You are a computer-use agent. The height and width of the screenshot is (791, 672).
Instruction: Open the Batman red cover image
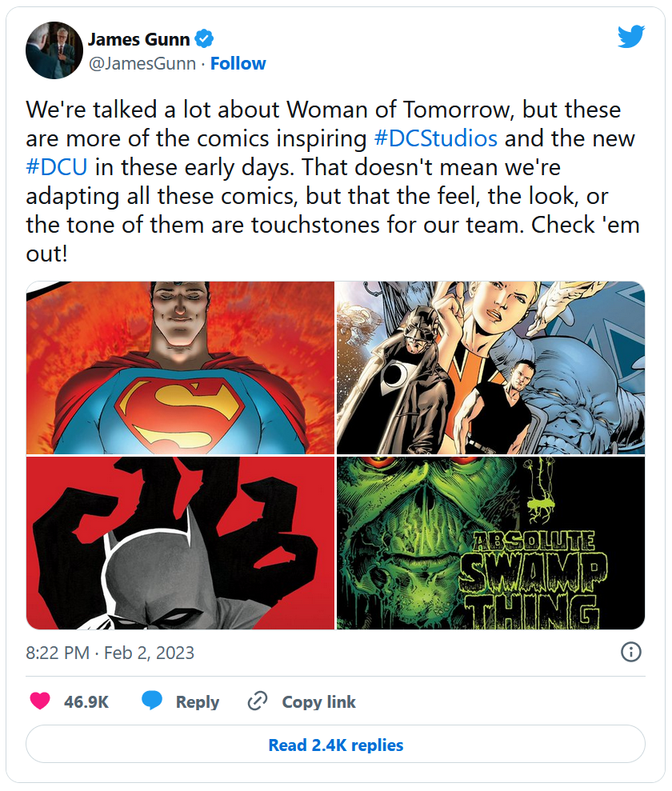(x=180, y=543)
